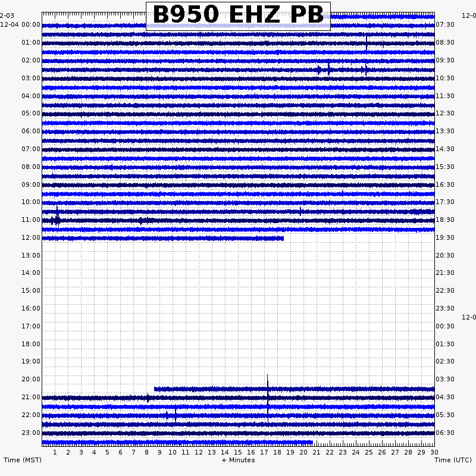Click minute 25 on the bottom axis
Screen dimensions: 476x476
[x=369, y=453]
